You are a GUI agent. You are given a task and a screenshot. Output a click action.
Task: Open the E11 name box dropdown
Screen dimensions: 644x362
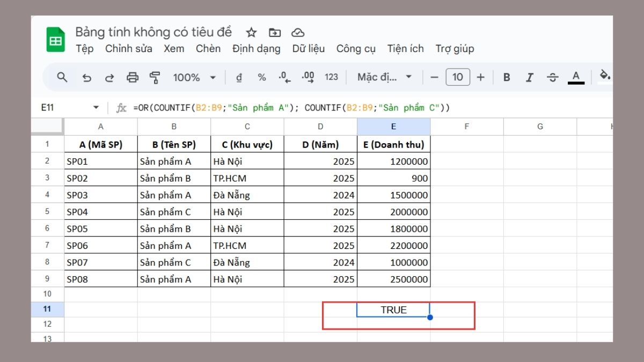(96, 108)
